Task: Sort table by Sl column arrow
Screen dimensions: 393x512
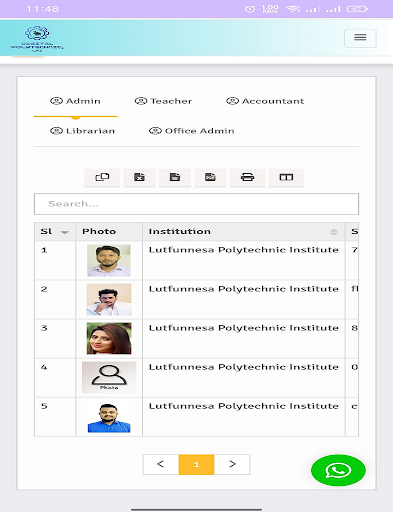Action: point(65,232)
